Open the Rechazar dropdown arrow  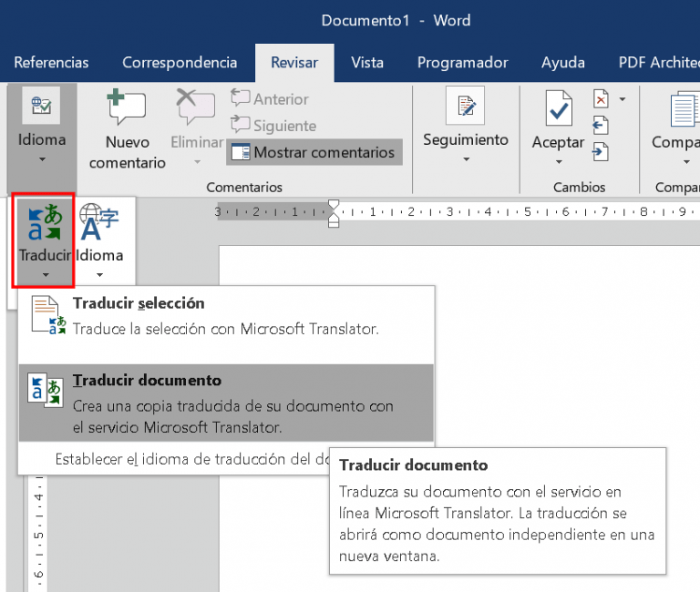623,99
